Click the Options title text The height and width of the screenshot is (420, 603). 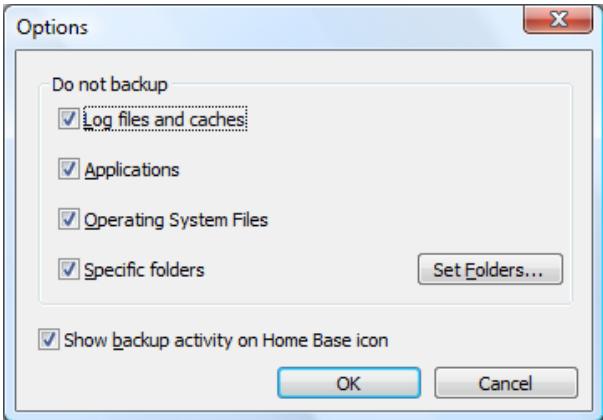pyautogui.click(x=52, y=28)
